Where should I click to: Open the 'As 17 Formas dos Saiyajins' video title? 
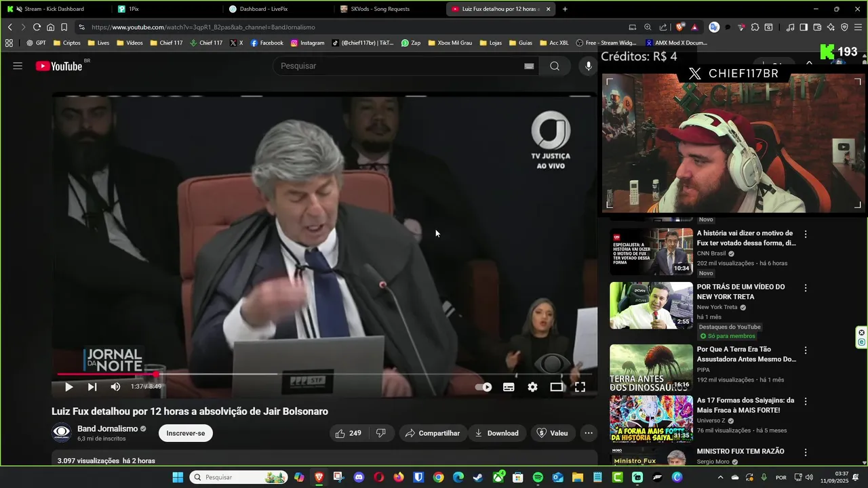[745, 405]
